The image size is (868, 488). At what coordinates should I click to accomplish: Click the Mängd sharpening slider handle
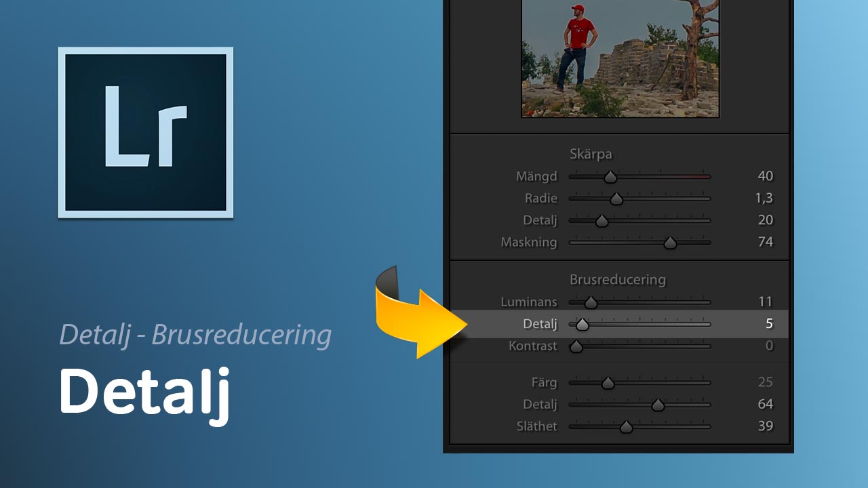610,177
